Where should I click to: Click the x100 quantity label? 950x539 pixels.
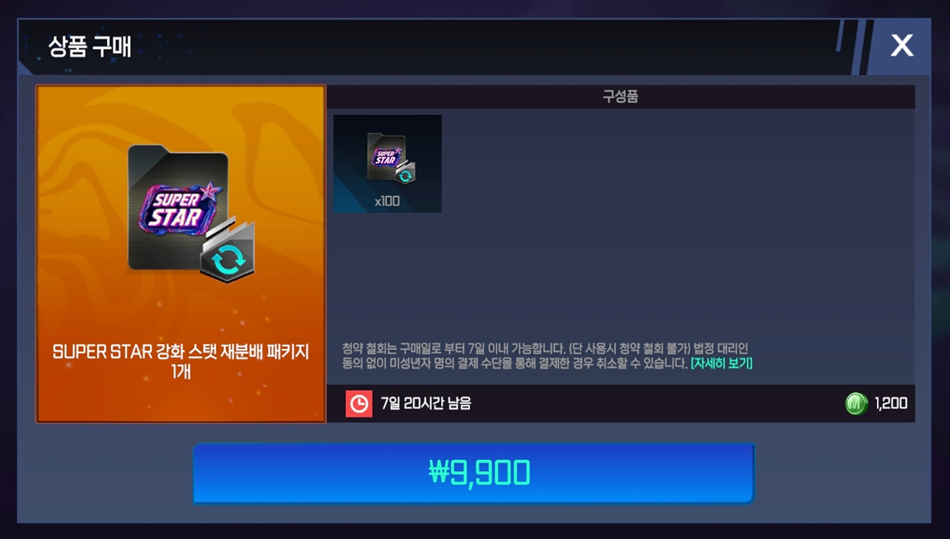[x=387, y=201]
